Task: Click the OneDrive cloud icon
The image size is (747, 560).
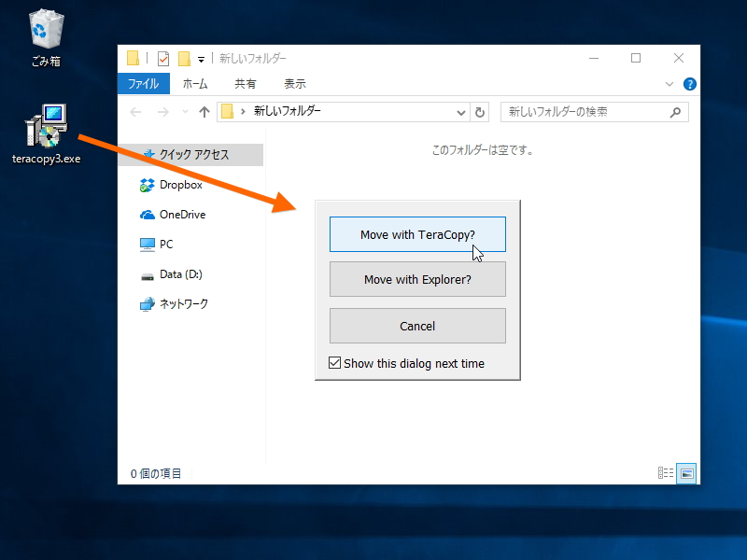Action: tap(148, 215)
